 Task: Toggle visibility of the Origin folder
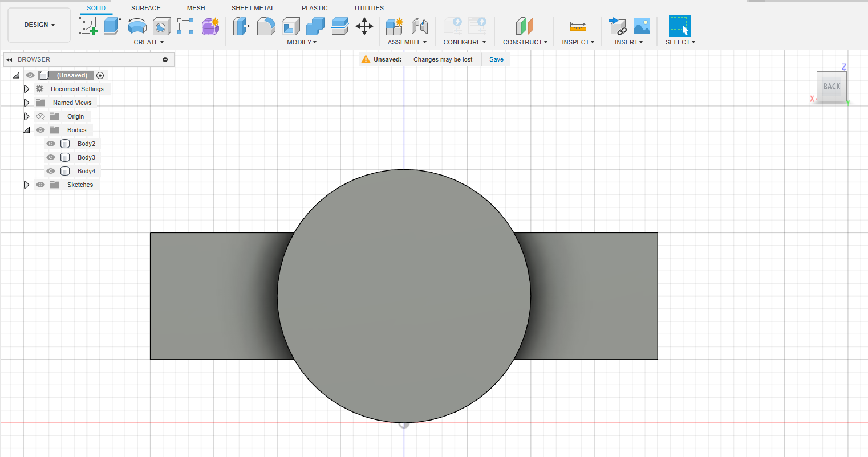[40, 116]
